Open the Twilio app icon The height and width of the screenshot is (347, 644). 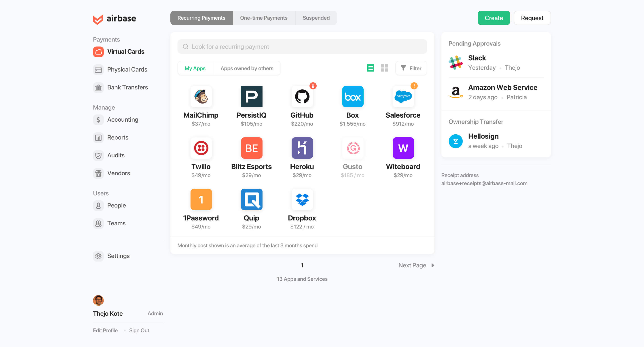click(x=201, y=148)
